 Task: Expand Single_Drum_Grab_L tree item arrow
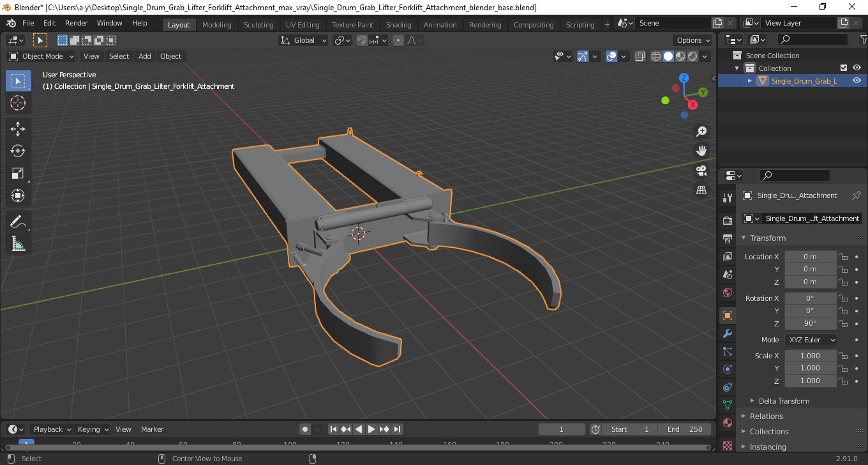click(750, 80)
